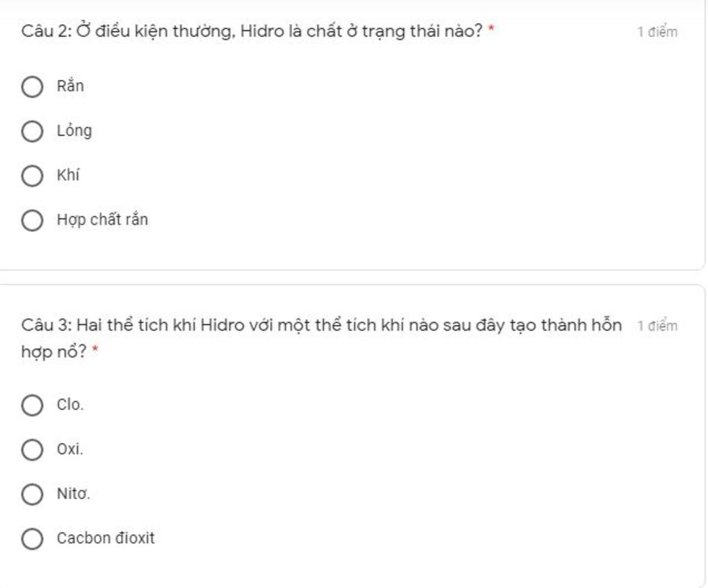Pick the Nitơ. radio button
The width and height of the screenshot is (708, 588).
[32, 494]
